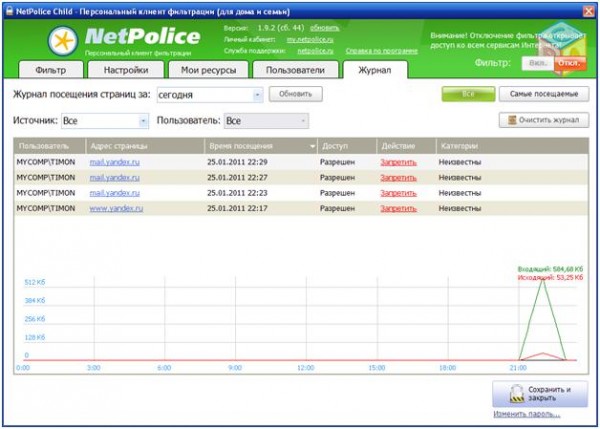This screenshot has height=429, width=600.
Task: Click the Обновить button
Action: pyautogui.click(x=296, y=94)
